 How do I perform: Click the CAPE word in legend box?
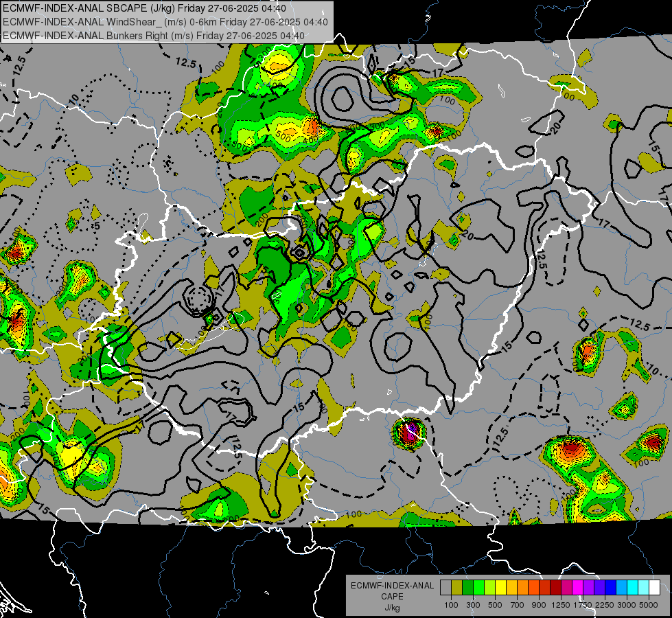(392, 597)
